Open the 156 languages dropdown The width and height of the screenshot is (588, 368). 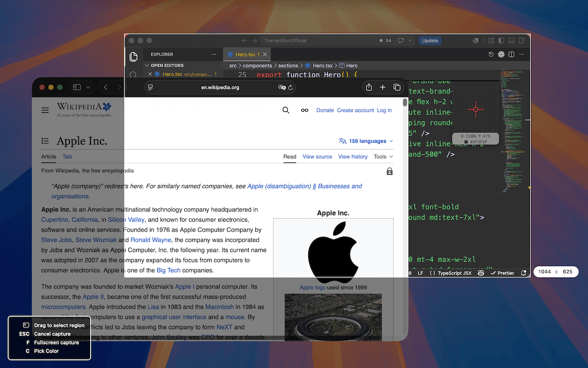pos(366,141)
